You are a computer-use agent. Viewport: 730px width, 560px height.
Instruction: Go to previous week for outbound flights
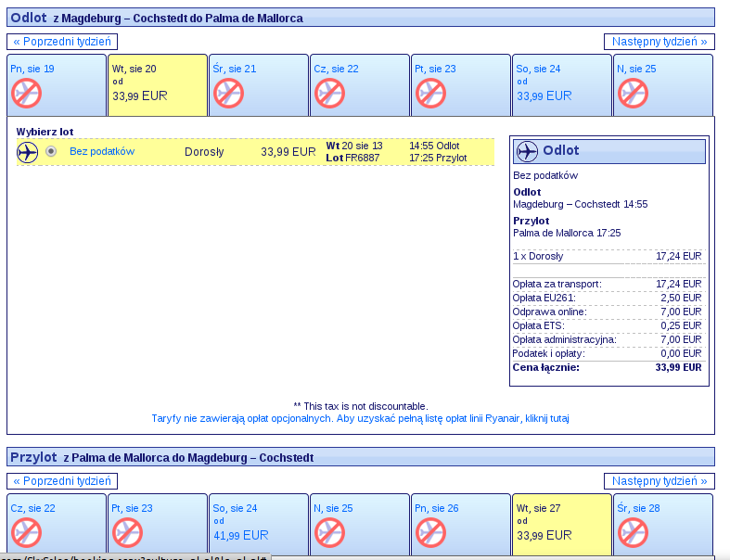62,42
